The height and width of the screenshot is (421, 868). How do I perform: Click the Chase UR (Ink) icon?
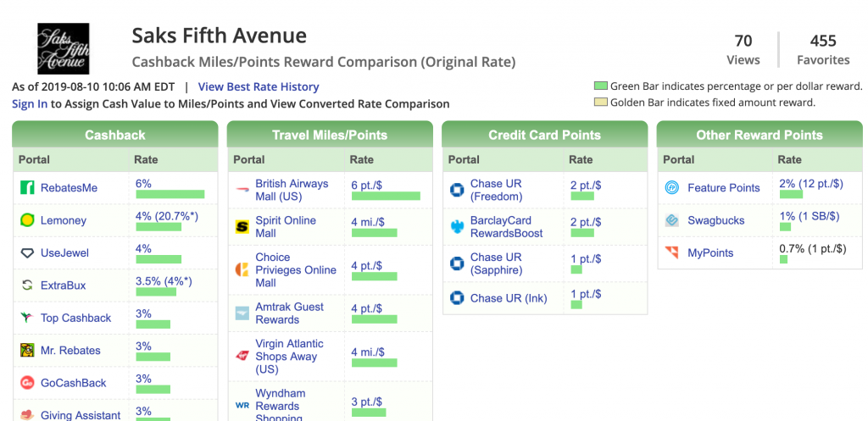point(457,298)
